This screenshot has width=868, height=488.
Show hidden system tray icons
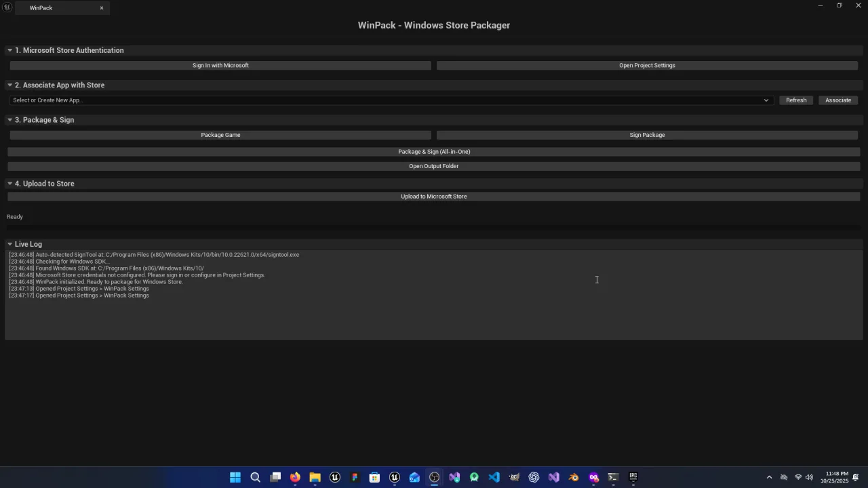pos(769,477)
